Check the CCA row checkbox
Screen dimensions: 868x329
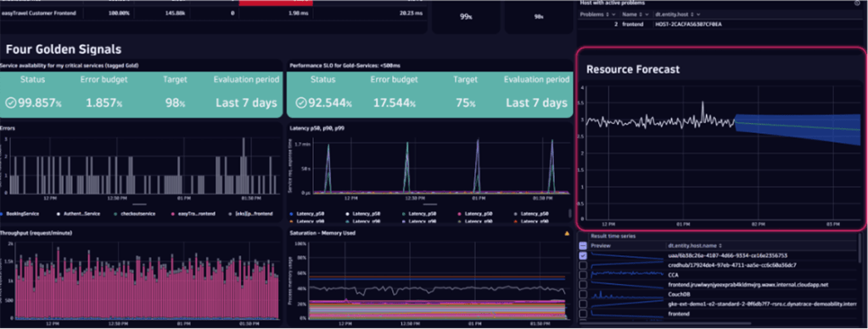click(583, 275)
